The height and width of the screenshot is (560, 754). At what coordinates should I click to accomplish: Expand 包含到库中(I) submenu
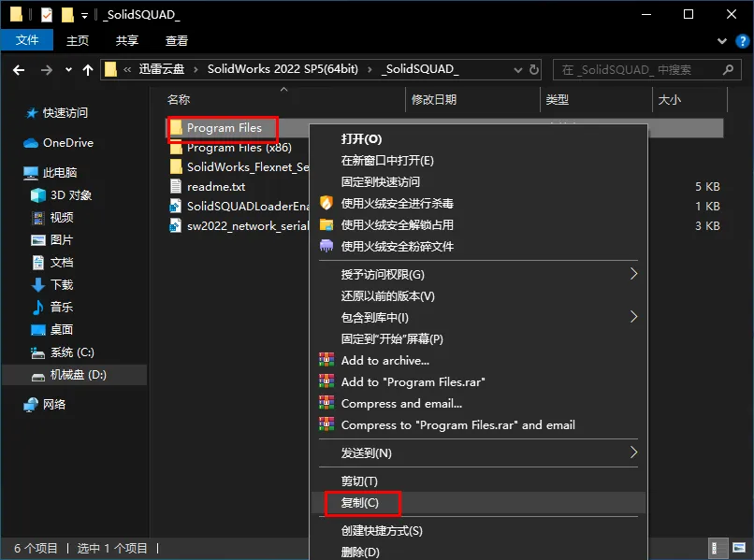coord(479,318)
